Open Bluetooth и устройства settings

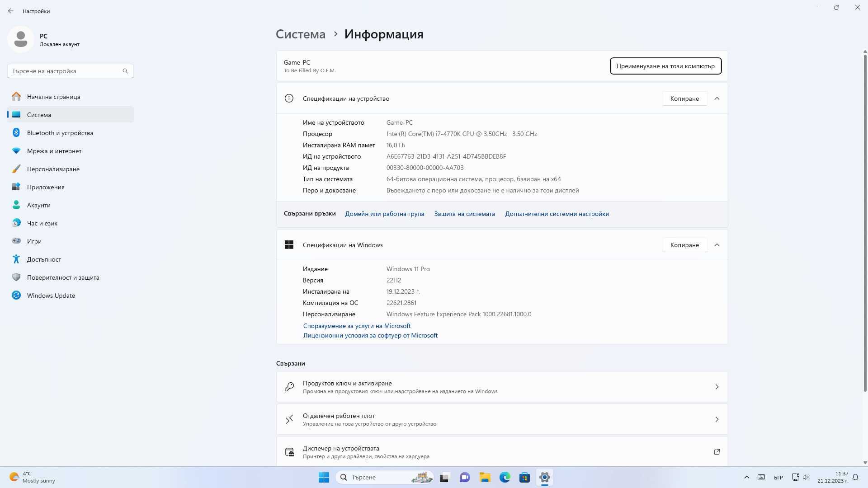71,133
